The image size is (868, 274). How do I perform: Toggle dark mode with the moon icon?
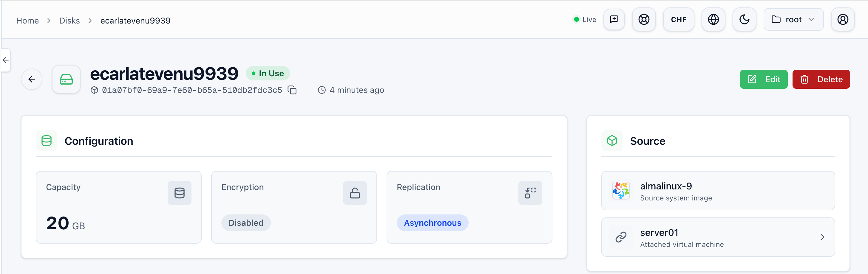[x=744, y=20]
